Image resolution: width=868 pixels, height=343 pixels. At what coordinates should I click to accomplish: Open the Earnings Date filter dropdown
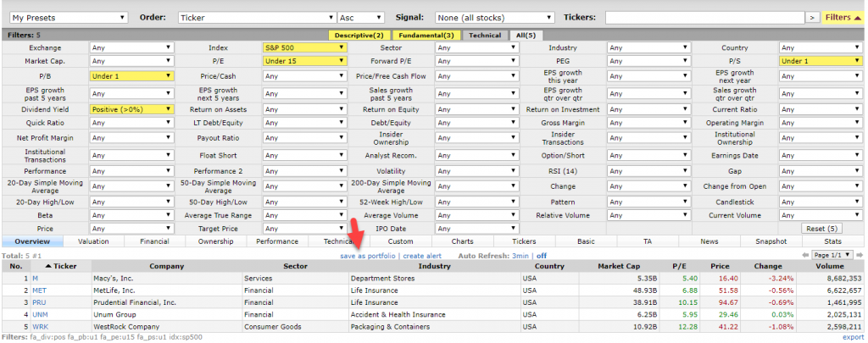pyautogui.click(x=821, y=156)
